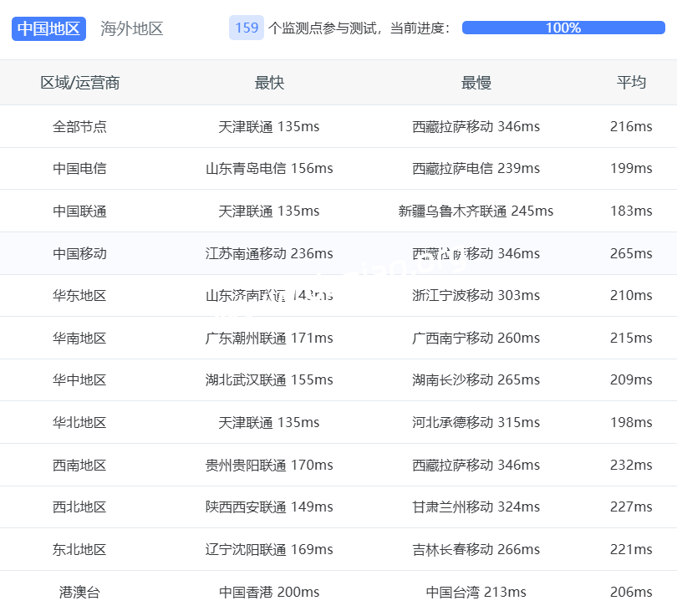Click the 平均 column header
This screenshot has height=616, width=677.
click(x=631, y=83)
